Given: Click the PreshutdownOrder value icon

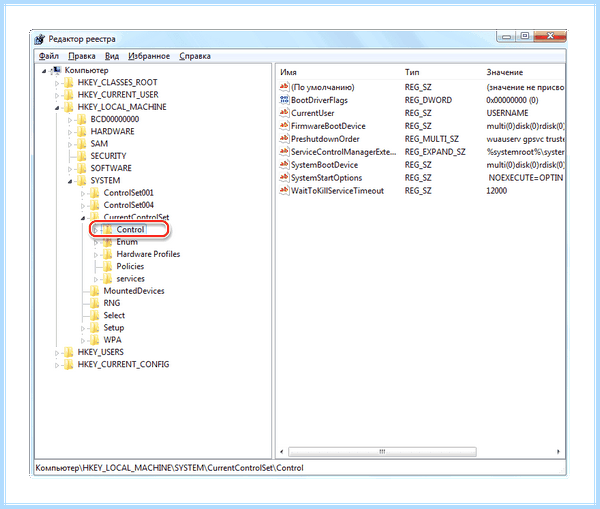Looking at the screenshot, I should (x=284, y=139).
